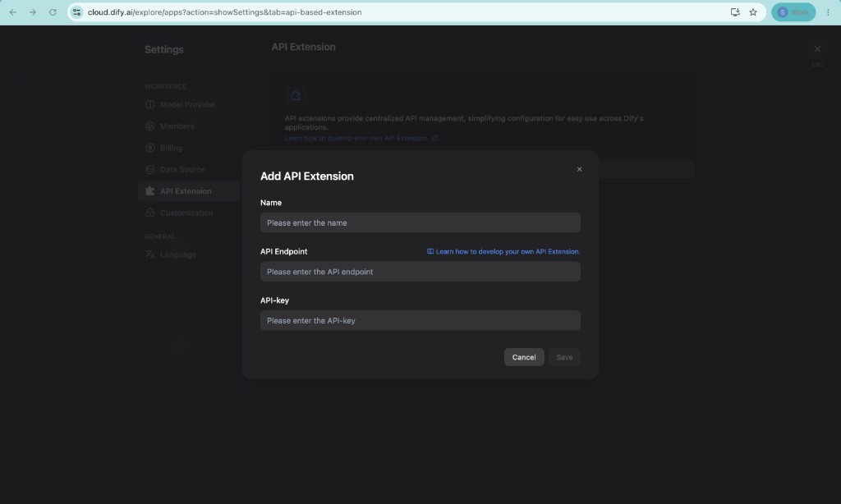
Task: Close the Add API Extension dialog
Action: [x=579, y=169]
